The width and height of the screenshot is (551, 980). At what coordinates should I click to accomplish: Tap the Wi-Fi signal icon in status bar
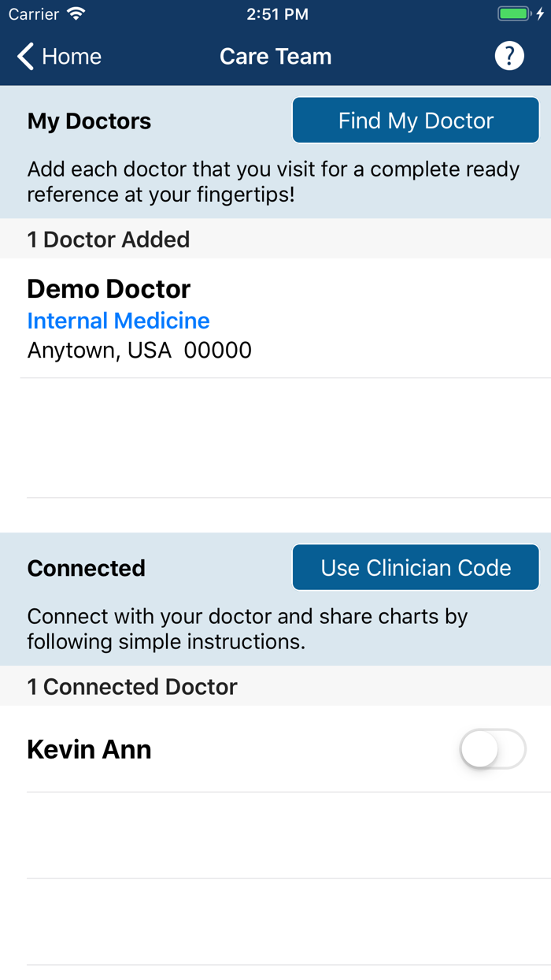click(76, 14)
